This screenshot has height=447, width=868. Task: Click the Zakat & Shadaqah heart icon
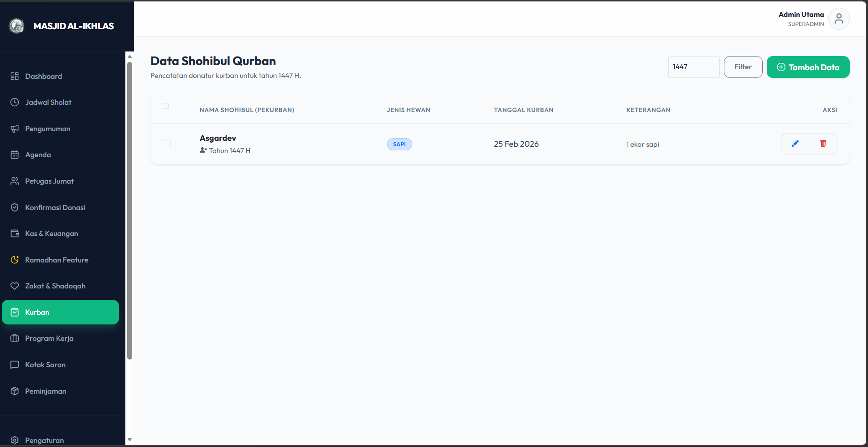coord(15,286)
